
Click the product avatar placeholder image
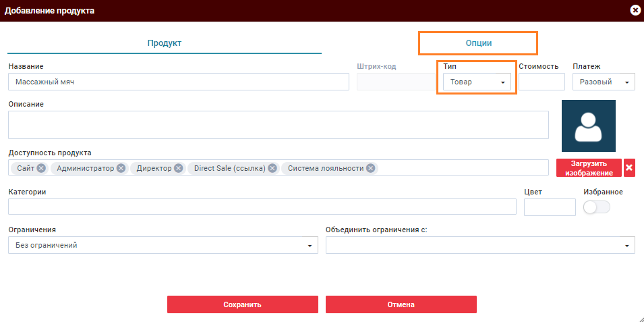click(x=589, y=126)
